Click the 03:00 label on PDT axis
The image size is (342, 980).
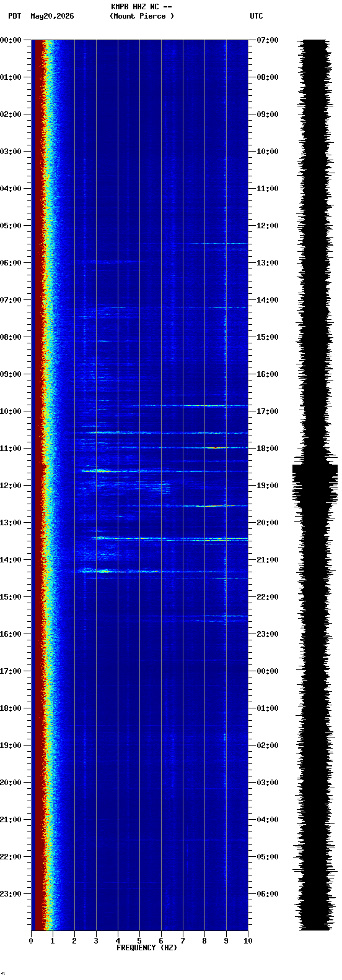[11, 152]
